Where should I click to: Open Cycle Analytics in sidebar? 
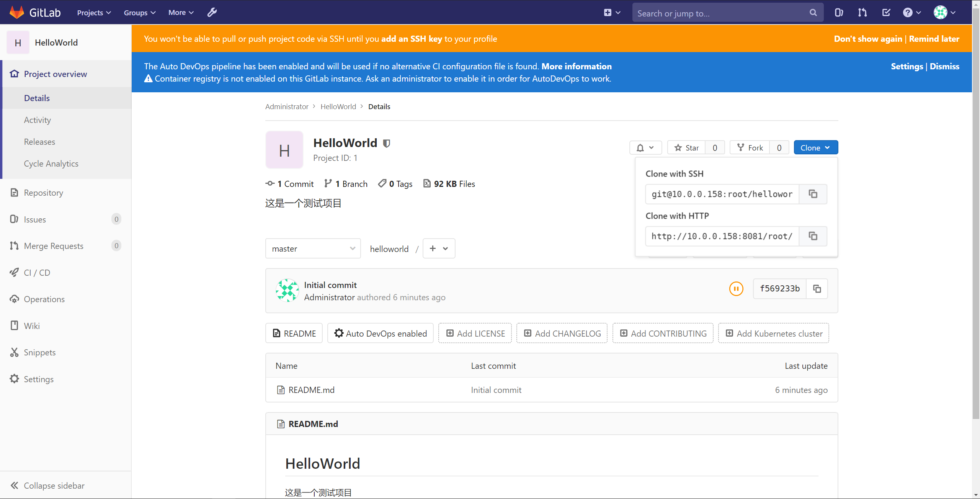(x=51, y=164)
